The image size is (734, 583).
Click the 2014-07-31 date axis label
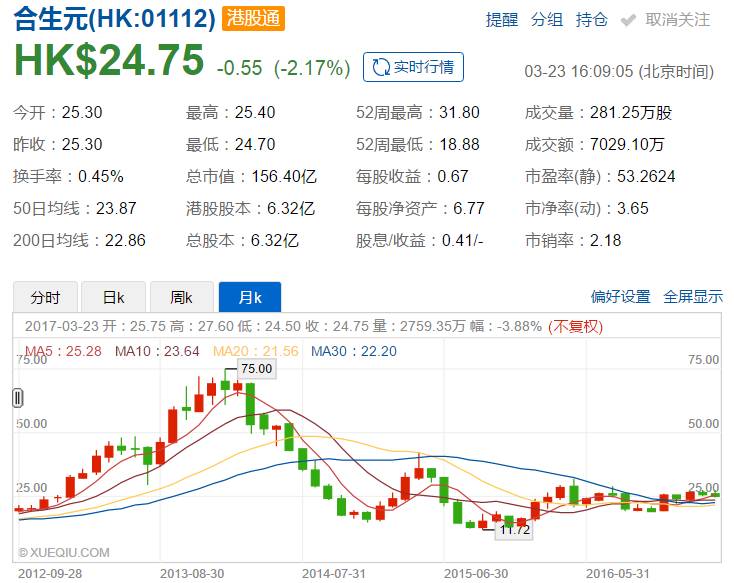(x=334, y=573)
